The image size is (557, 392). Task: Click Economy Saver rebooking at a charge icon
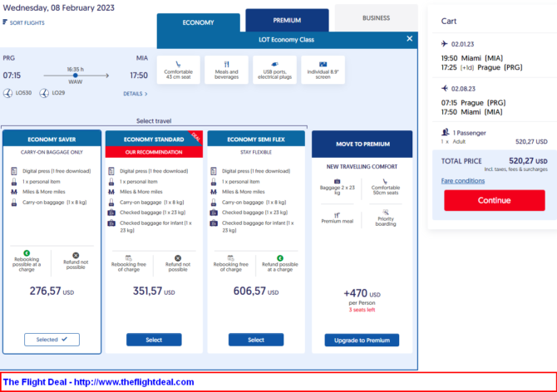(x=27, y=253)
